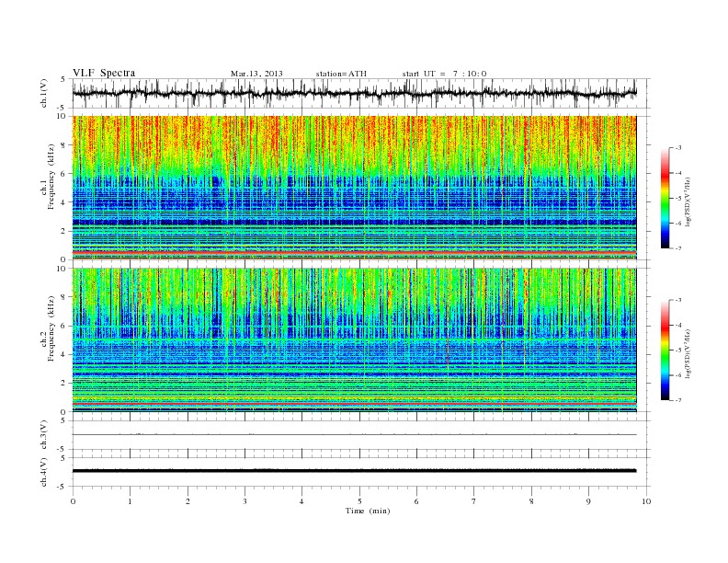Click the "ch.1(V)" waveform axis label
This screenshot has height=563, width=728.
coord(44,93)
